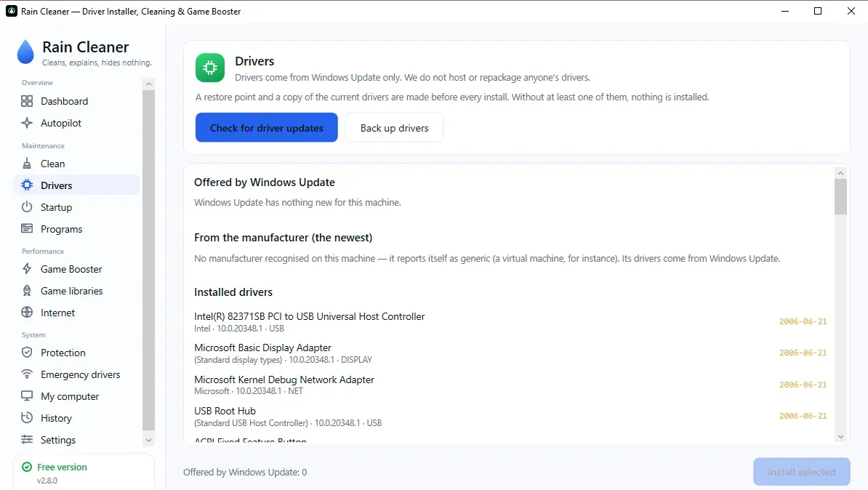The height and width of the screenshot is (490, 868).
Task: Click the Clean broom icon
Action: (27, 164)
